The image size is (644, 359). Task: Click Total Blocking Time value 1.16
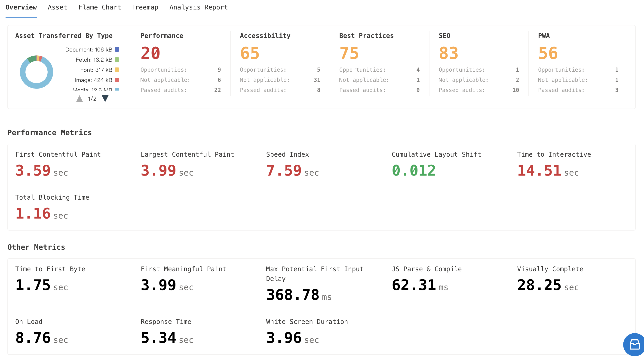tap(33, 214)
